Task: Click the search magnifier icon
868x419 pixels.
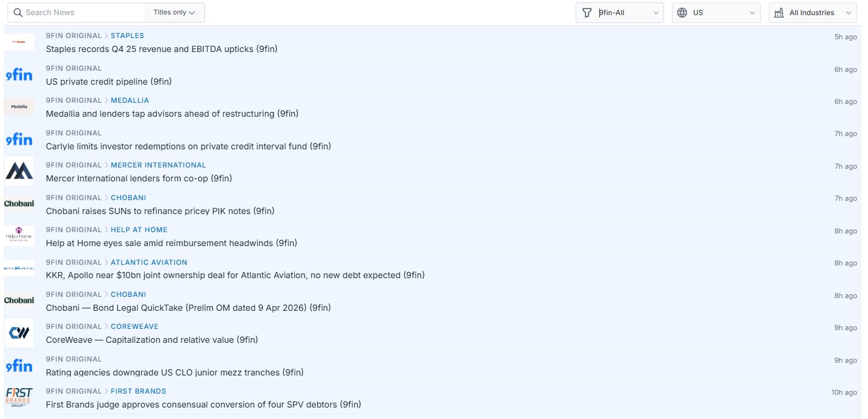Action: (18, 13)
